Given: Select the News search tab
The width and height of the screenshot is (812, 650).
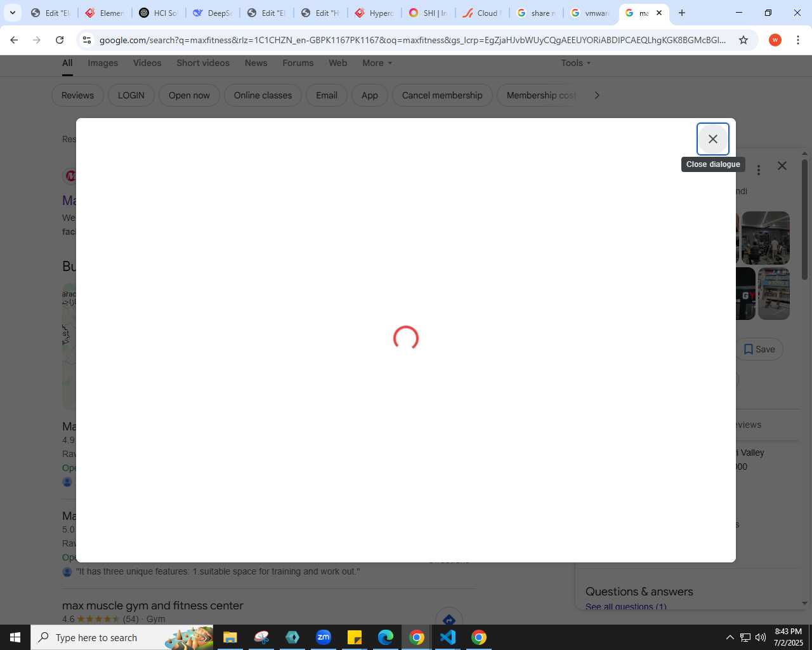Looking at the screenshot, I should (x=256, y=63).
